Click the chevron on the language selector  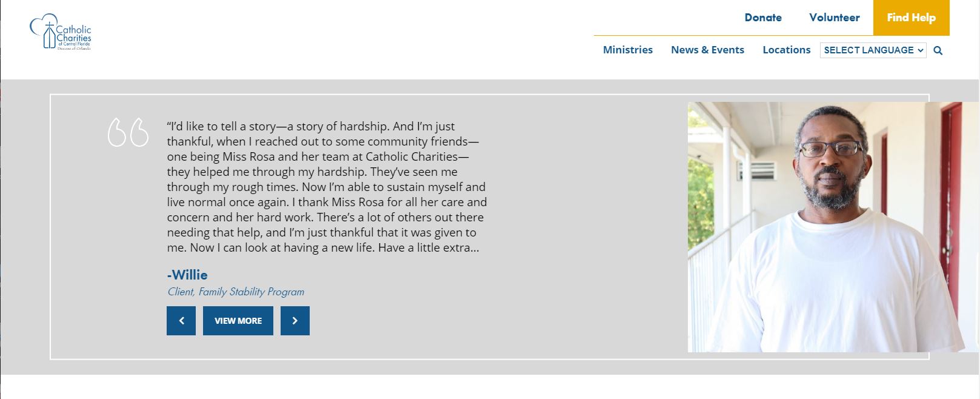point(920,50)
